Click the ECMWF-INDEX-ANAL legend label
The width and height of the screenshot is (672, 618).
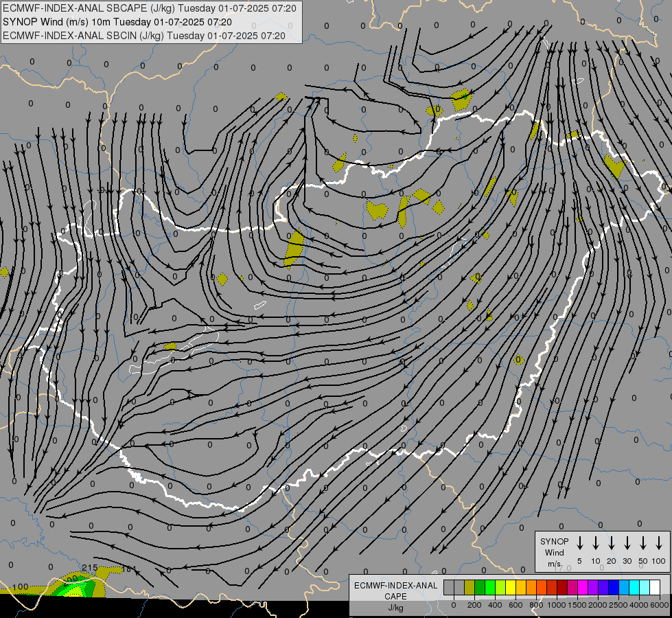[x=395, y=586]
